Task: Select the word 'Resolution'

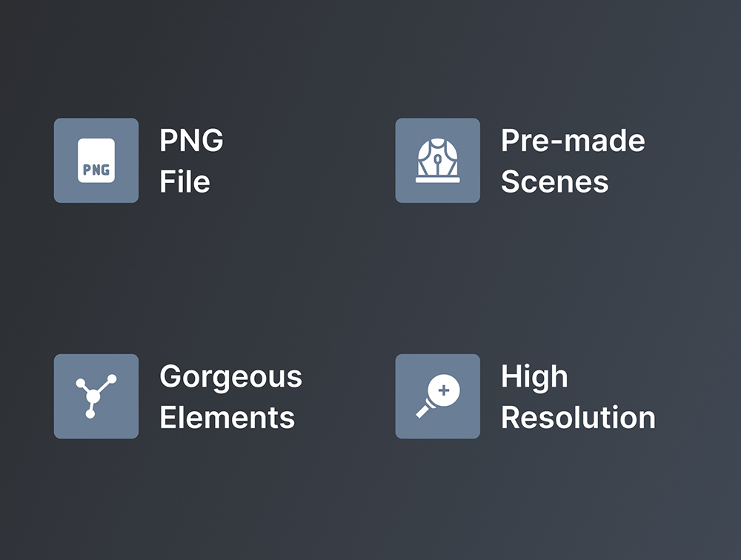Action: 578,417
